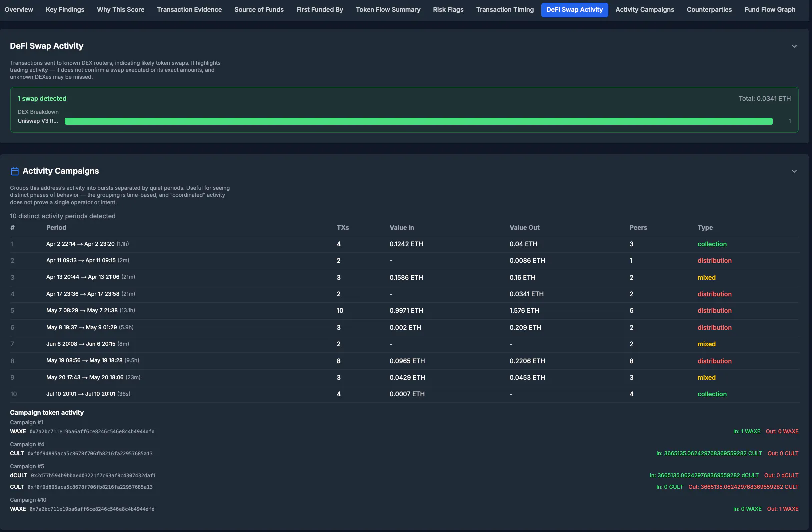Click the Peers column header
The image size is (812, 532).
638,228
